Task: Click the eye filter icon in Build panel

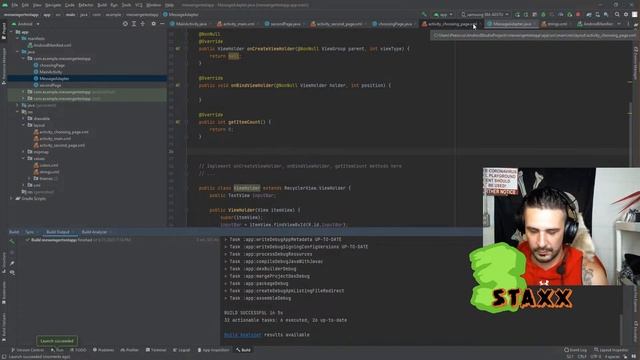Action: 12,272
